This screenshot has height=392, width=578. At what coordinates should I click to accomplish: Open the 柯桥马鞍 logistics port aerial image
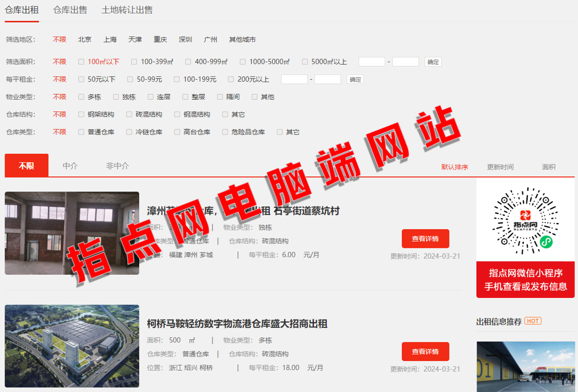click(72, 346)
